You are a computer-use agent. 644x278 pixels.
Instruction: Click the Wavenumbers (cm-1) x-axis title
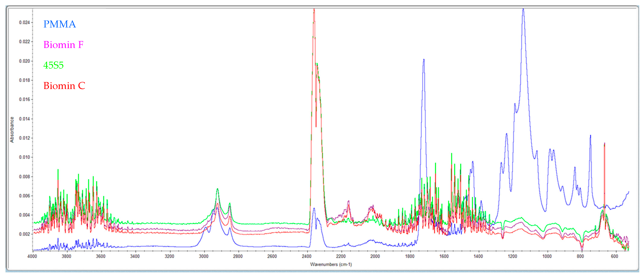(331, 264)
